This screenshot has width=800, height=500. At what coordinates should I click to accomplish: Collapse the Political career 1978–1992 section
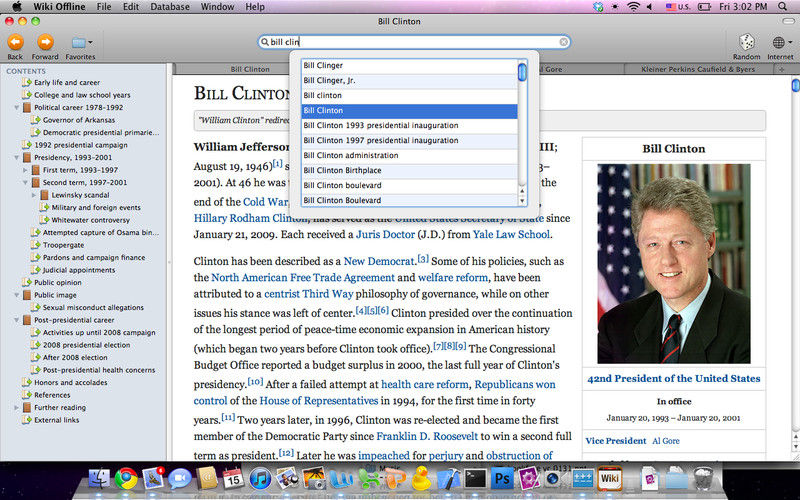[16, 108]
